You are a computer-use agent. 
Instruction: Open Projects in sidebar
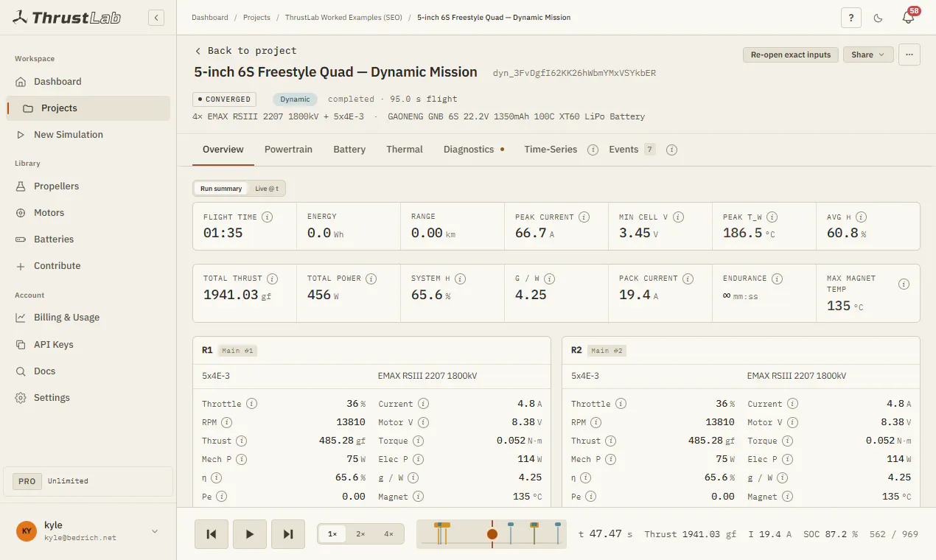coord(88,108)
